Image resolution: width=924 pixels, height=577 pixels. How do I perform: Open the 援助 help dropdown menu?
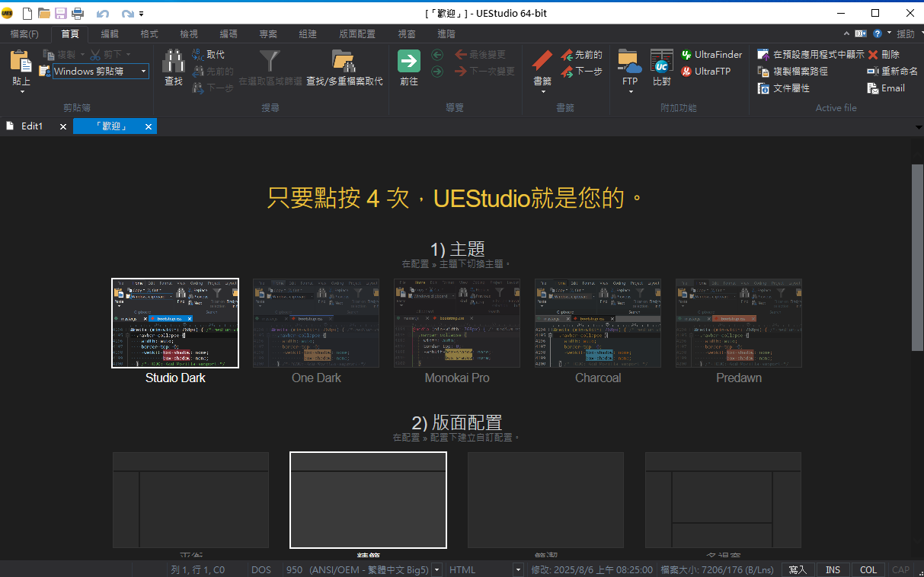(909, 33)
